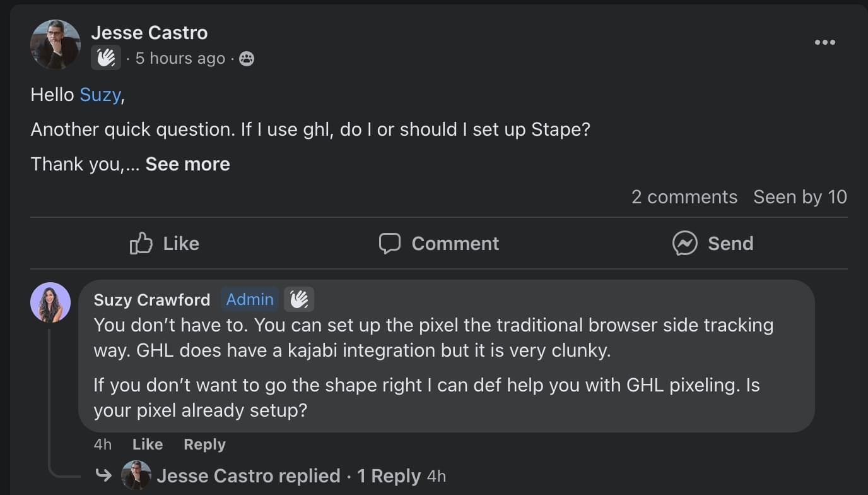Like Suzy Crawford's comment
The image size is (868, 495).
pyautogui.click(x=148, y=444)
